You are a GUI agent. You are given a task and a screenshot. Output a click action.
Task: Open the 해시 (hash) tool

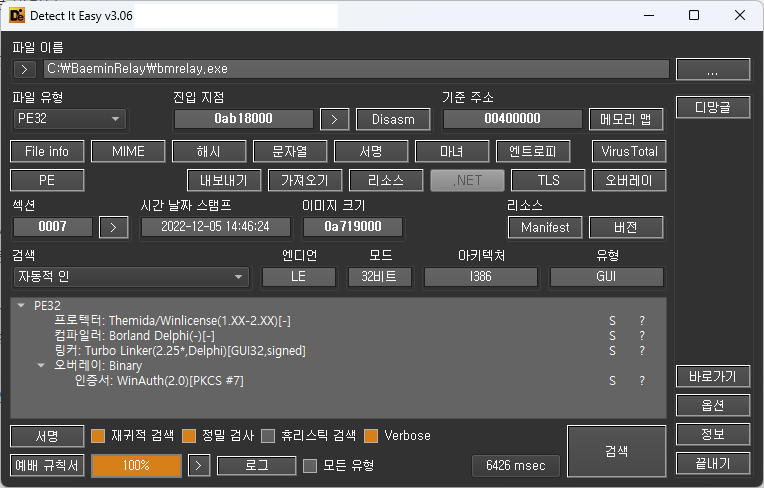point(209,151)
